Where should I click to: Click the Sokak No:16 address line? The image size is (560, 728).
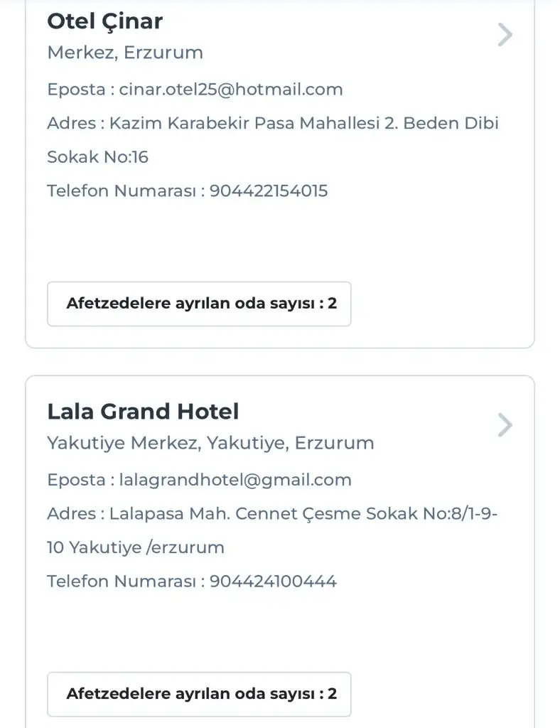click(97, 156)
